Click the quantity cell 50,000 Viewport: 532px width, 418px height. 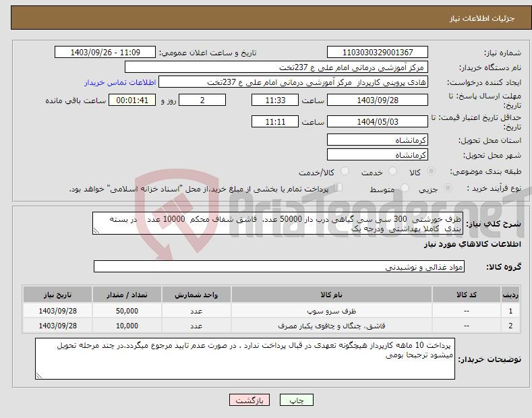tap(127, 311)
